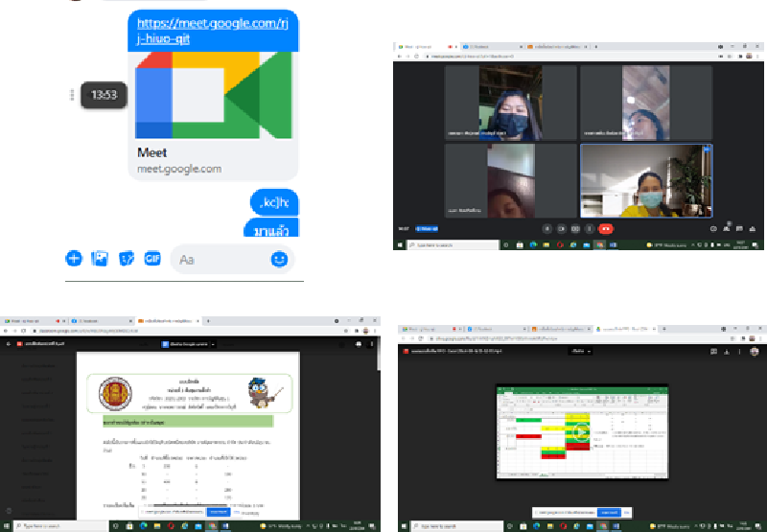Image resolution: width=767 pixels, height=532 pixels.
Task: Focus the Aa message input field
Action: pyautogui.click(x=221, y=259)
